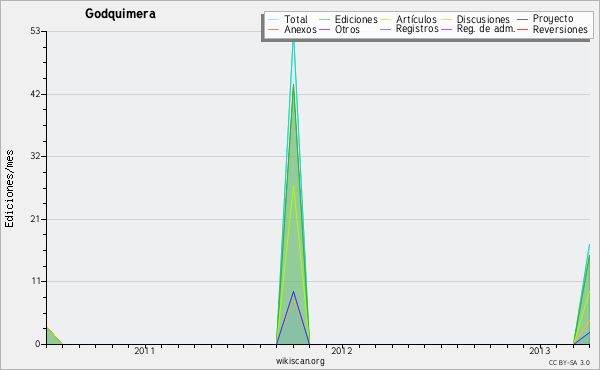Click the 2011 x-axis label
This screenshot has height=370, width=600.
click(x=144, y=351)
